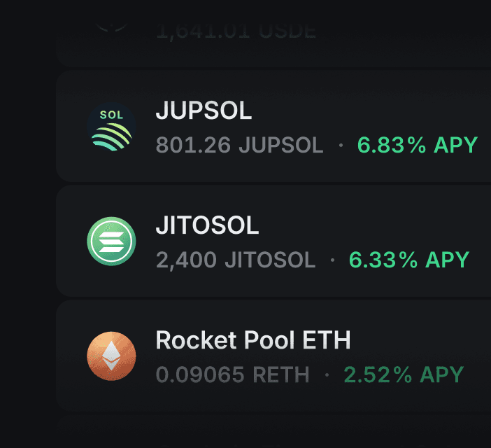This screenshot has width=491, height=448.
Task: Click the 2,400 JITOSOL balance text
Action: pos(236,260)
